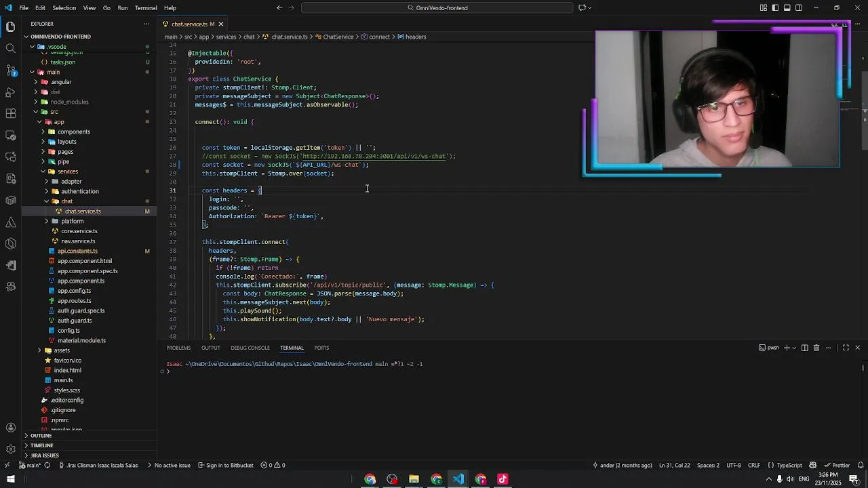868x488 pixels.
Task: Open the Source Control view
Action: 10,70
